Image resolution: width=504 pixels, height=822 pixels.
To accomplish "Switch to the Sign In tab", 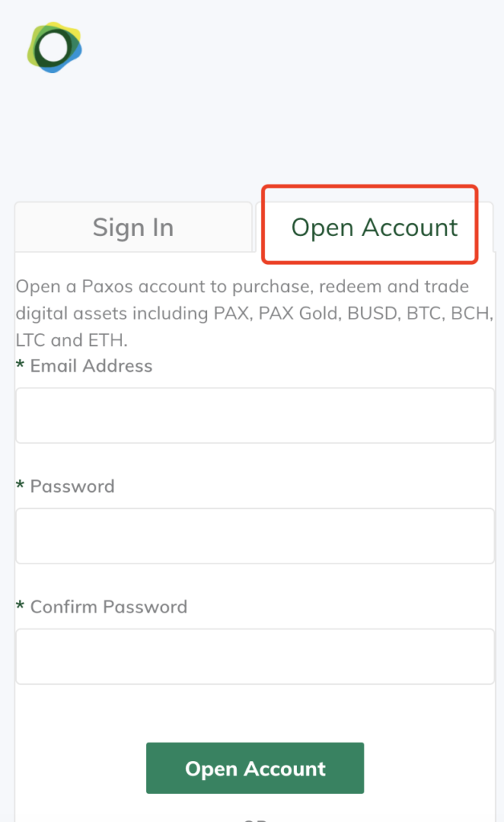I will point(133,227).
